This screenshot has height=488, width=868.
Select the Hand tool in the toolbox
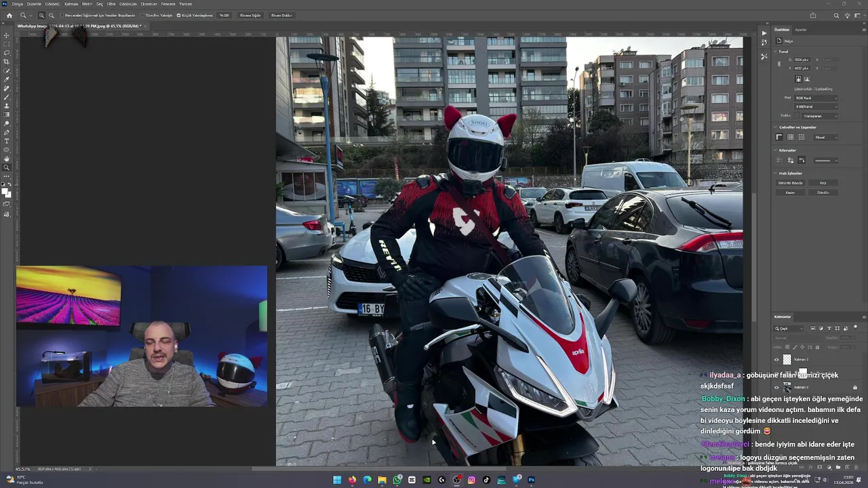7,159
